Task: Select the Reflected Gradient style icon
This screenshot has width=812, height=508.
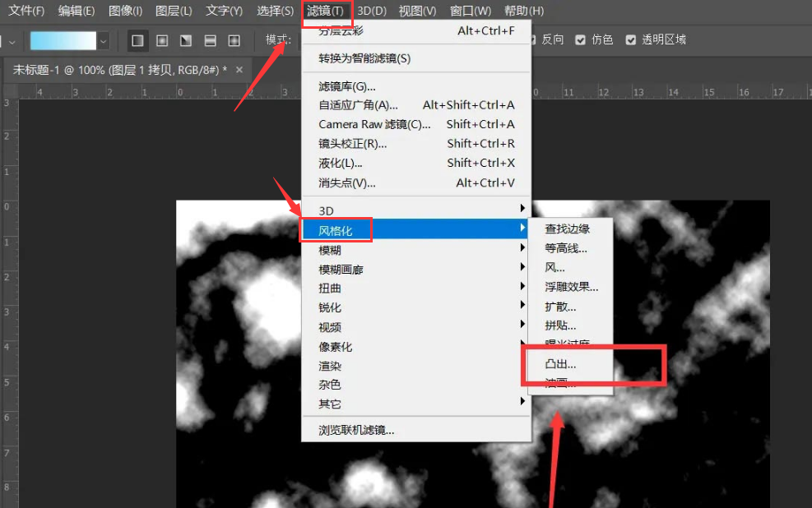Action: [x=210, y=39]
